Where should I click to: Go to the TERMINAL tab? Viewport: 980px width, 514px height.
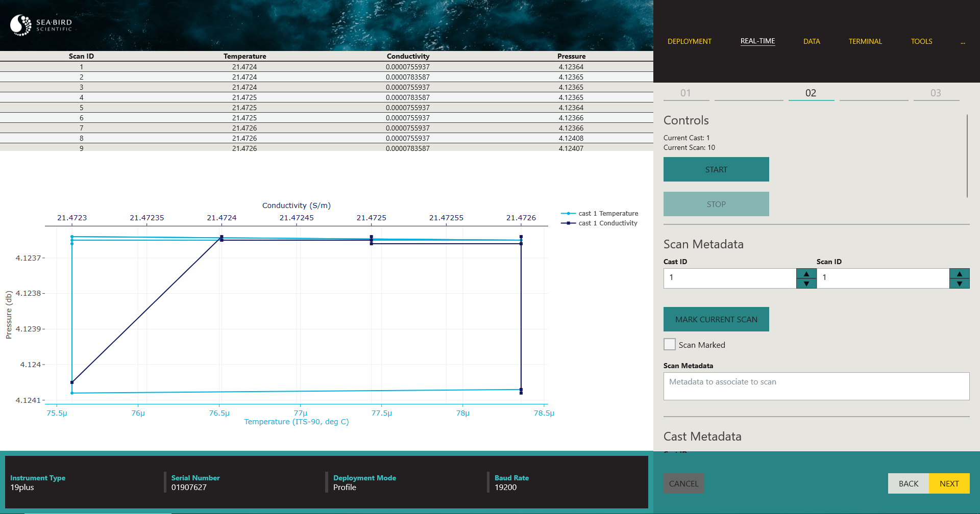click(865, 41)
